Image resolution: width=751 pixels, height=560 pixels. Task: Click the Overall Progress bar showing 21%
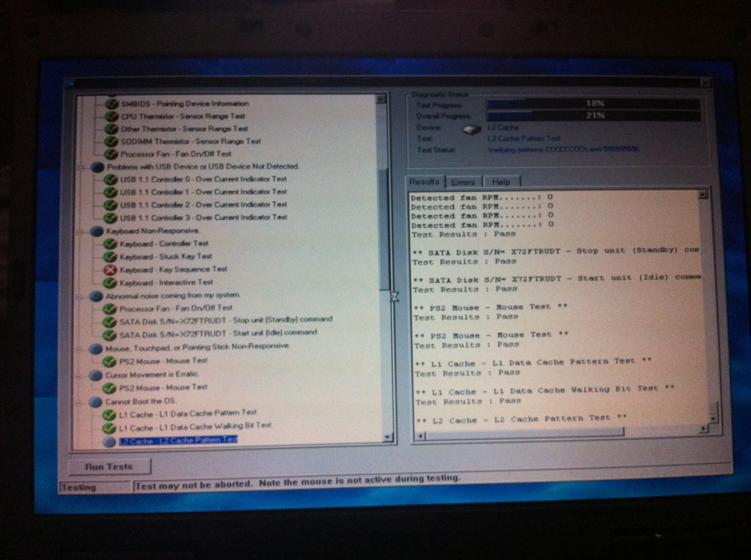click(593, 116)
